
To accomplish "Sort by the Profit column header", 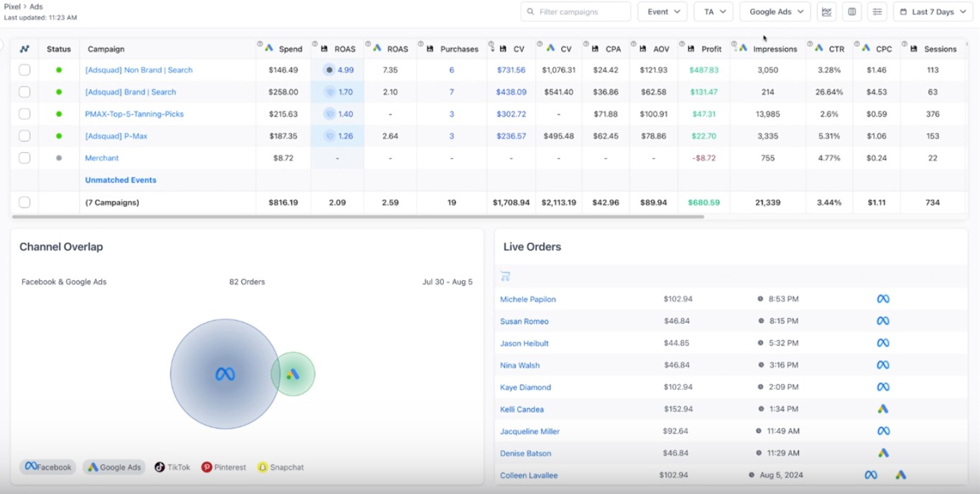I will pyautogui.click(x=711, y=49).
